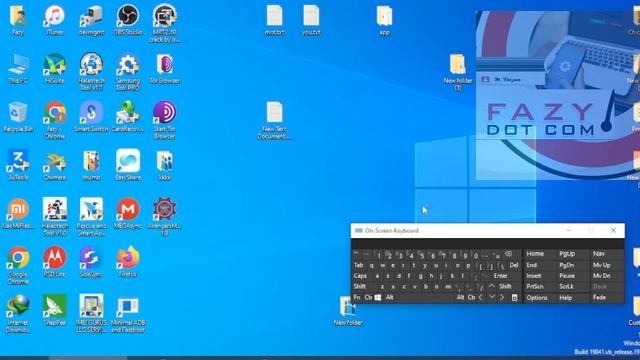Image resolution: width=640 pixels, height=360 pixels.
Task: Toggle the Fade key on keyboard
Action: (x=599, y=298)
